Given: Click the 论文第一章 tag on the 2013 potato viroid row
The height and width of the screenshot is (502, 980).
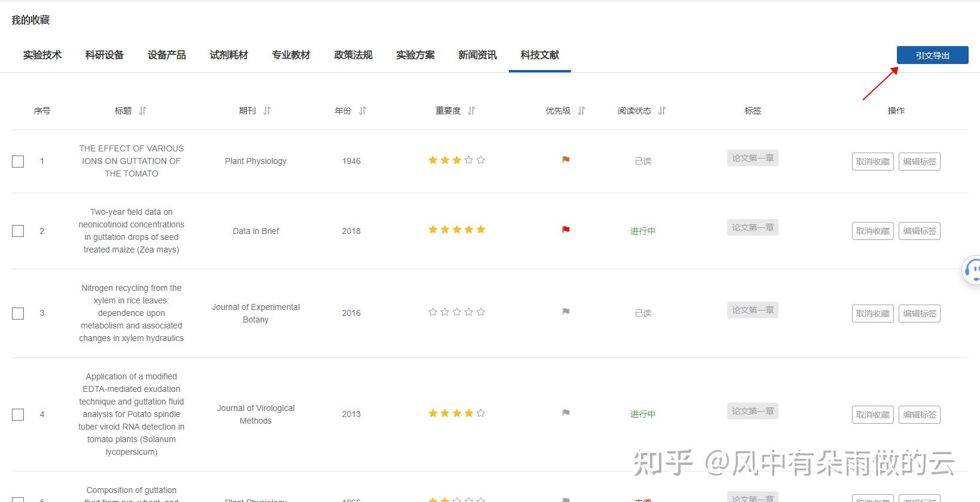Looking at the screenshot, I should (x=753, y=411).
